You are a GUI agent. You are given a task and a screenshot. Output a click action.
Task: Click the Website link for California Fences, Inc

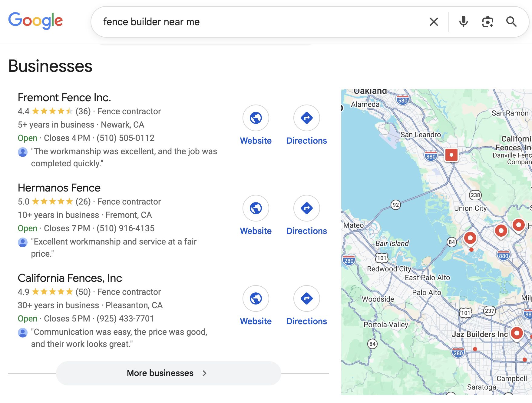pyautogui.click(x=256, y=321)
